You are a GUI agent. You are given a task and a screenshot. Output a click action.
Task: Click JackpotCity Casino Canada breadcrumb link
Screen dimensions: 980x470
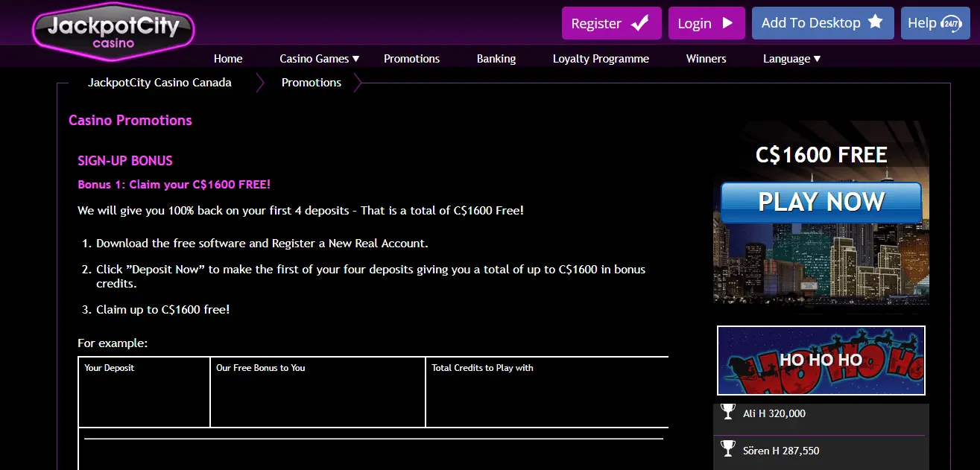(x=159, y=83)
